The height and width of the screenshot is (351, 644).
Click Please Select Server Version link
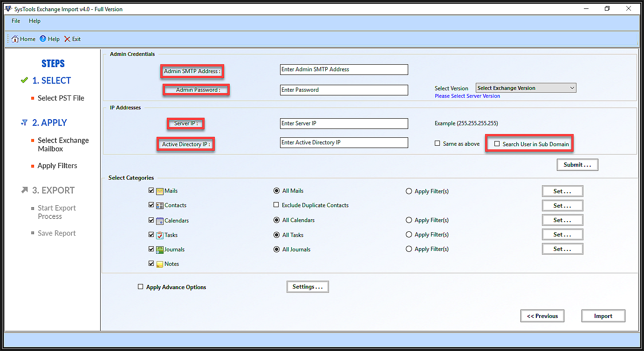click(467, 96)
